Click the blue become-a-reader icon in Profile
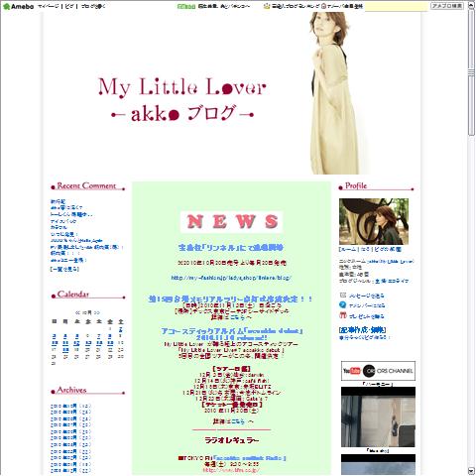The width and height of the screenshot is (476, 476). pyautogui.click(x=343, y=304)
